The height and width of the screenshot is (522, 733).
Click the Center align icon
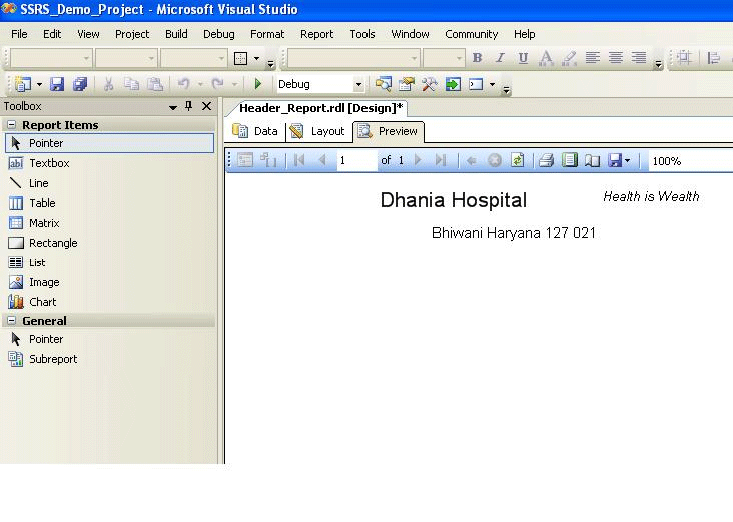point(616,58)
